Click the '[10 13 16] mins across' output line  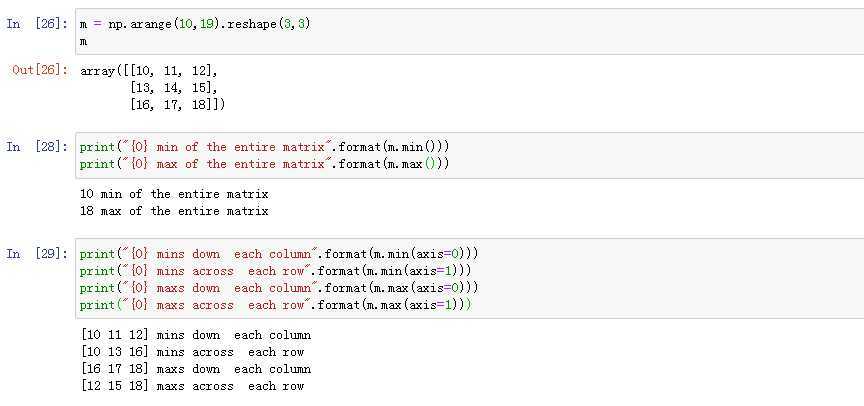coord(192,352)
